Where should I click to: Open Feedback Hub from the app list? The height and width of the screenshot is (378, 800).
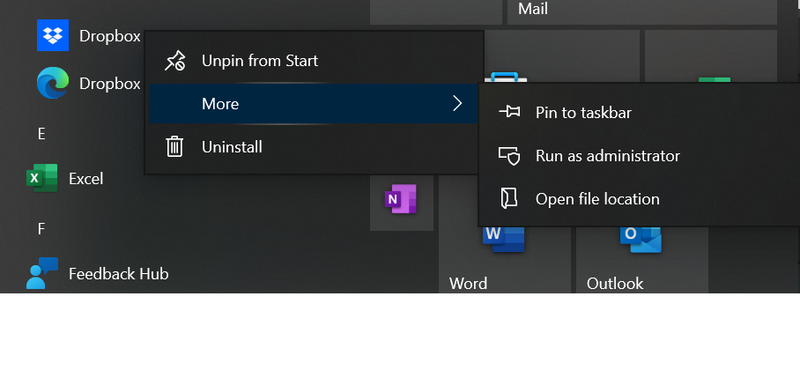pyautogui.click(x=97, y=274)
